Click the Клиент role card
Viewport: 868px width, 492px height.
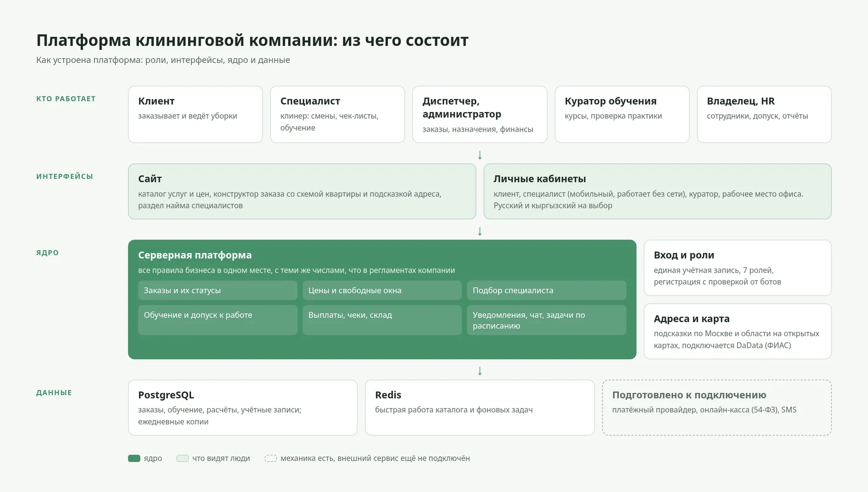click(195, 114)
